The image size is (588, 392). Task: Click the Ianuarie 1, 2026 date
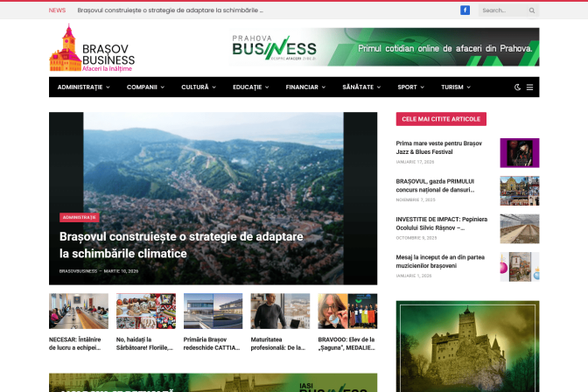(414, 276)
